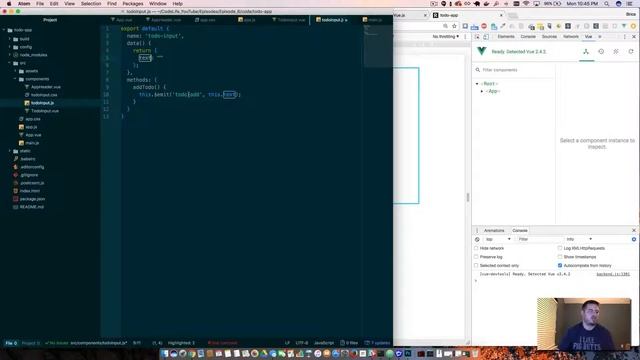Open index.html from the project tree
The image size is (640, 360).
pyautogui.click(x=29, y=191)
